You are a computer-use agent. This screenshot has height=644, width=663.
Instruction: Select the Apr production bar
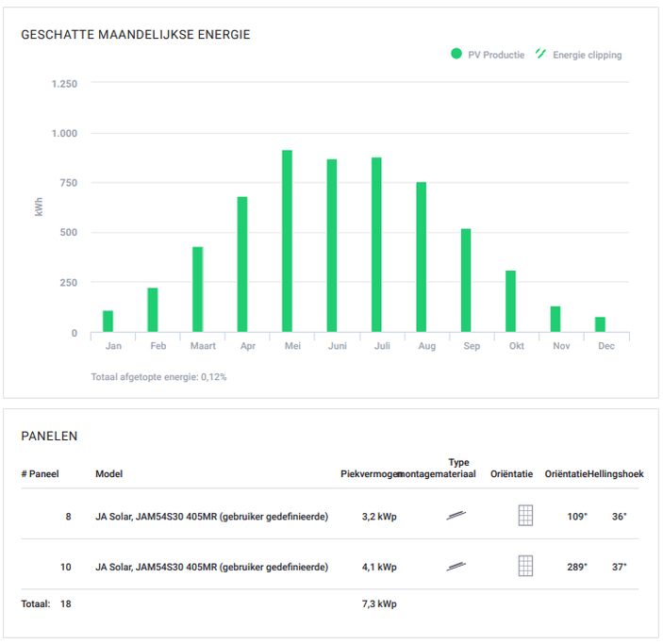242,264
